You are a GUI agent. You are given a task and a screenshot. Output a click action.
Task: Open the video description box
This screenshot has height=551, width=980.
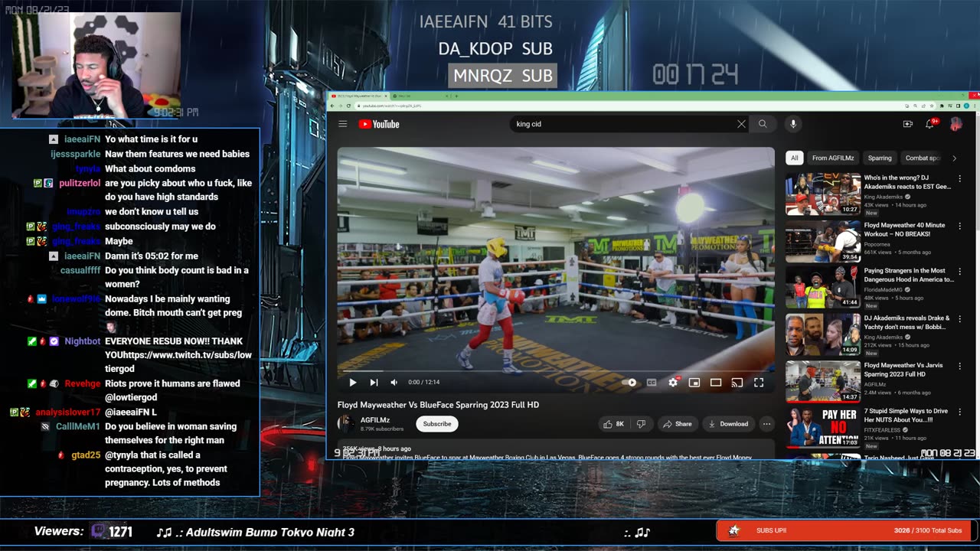tap(556, 451)
